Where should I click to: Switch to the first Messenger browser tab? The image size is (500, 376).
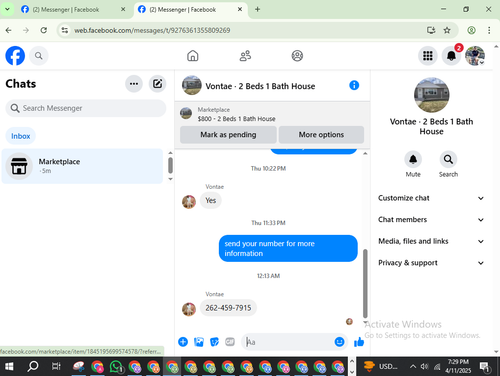pyautogui.click(x=72, y=10)
